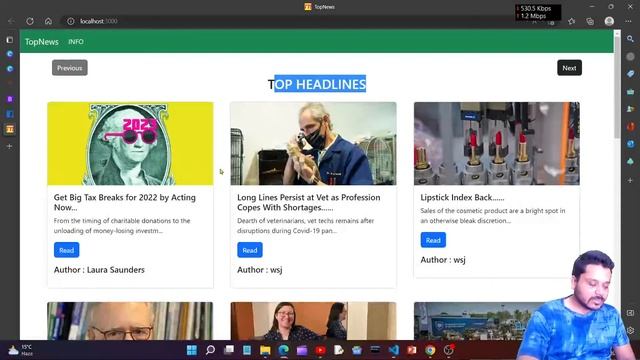
Task: Click the lipstick factory thumbnail
Action: coord(497,144)
